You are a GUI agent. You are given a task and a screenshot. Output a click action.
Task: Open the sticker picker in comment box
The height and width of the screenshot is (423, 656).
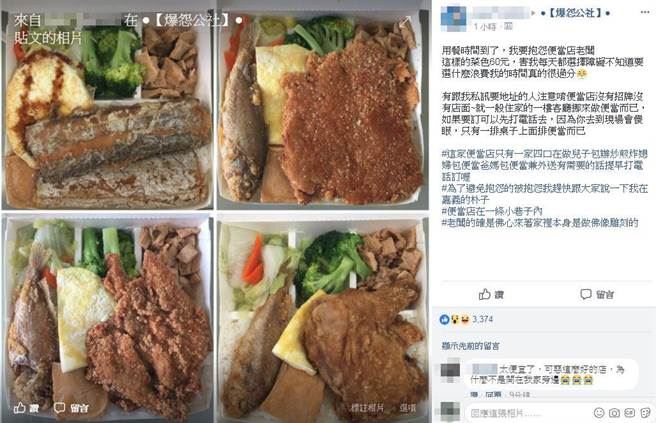[645, 413]
